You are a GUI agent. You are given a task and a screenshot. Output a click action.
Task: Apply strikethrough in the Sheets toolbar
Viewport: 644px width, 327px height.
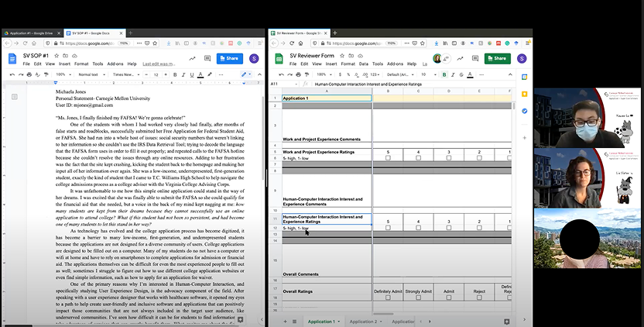[x=461, y=74]
